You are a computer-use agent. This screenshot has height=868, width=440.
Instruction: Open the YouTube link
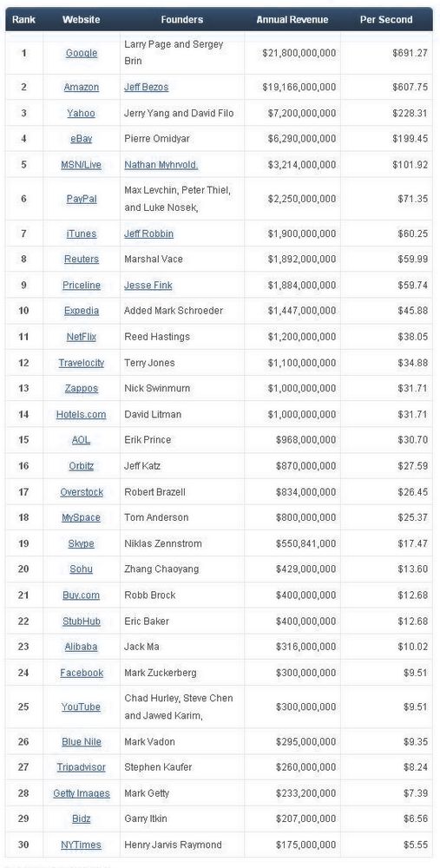(82, 707)
